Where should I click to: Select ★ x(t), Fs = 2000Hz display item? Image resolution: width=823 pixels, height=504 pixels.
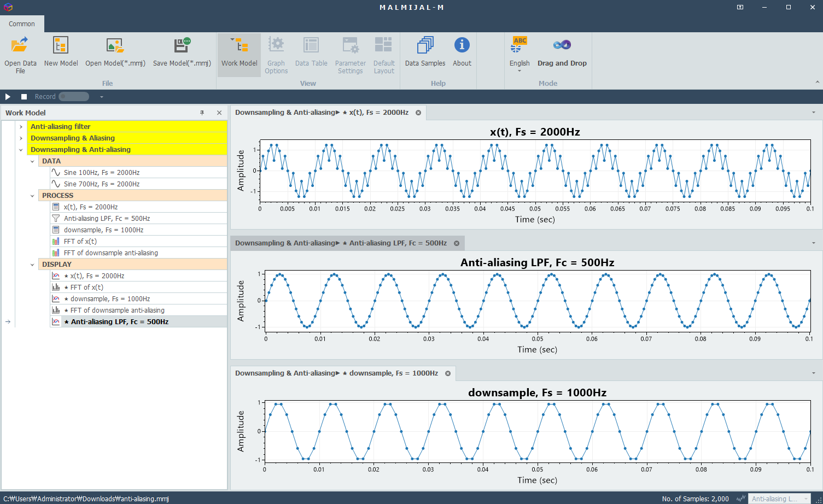point(138,276)
